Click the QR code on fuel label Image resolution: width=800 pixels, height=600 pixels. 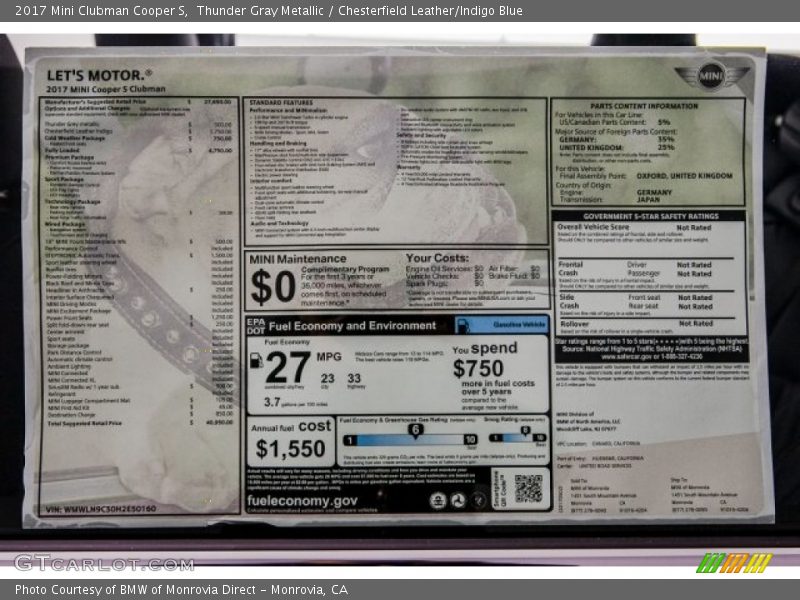pyautogui.click(x=528, y=489)
